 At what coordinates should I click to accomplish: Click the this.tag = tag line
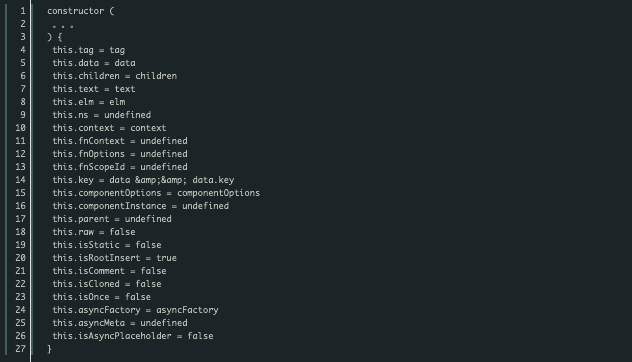[89, 50]
